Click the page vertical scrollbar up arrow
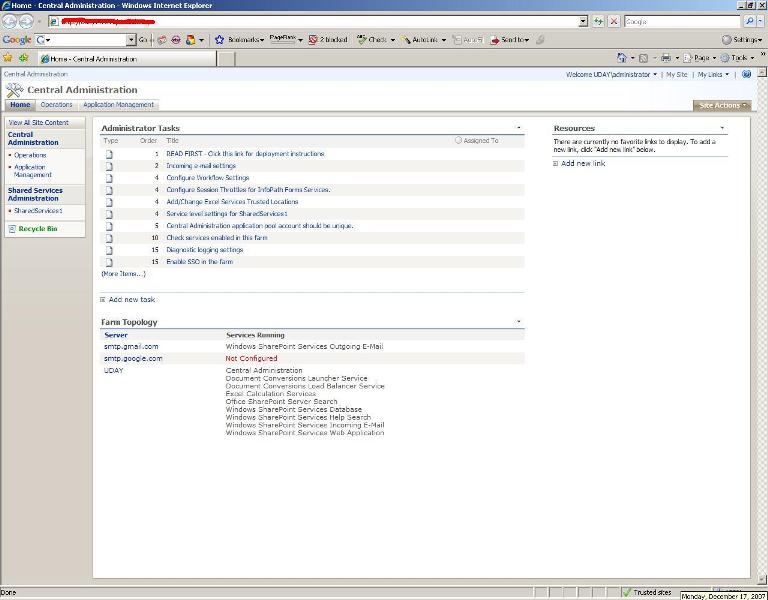Image resolution: width=768 pixels, height=600 pixels. (x=762, y=72)
